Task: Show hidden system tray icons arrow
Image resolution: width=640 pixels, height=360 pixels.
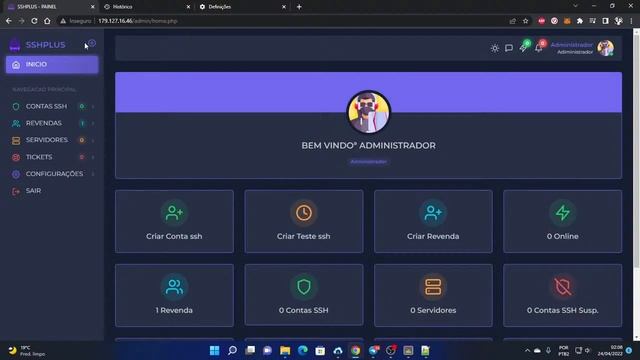Action: [x=527, y=350]
